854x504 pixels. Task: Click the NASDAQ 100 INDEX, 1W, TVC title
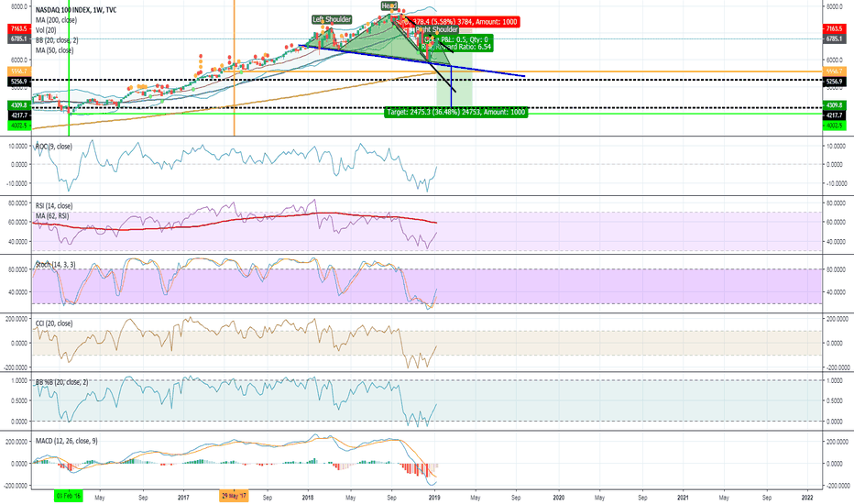[76, 10]
